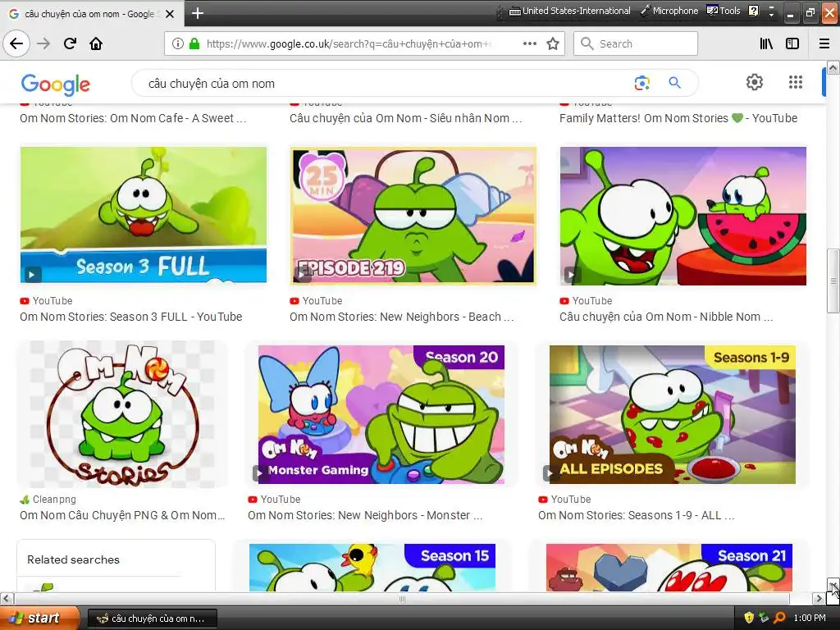Click the blue Google search magnifier

coord(674,83)
